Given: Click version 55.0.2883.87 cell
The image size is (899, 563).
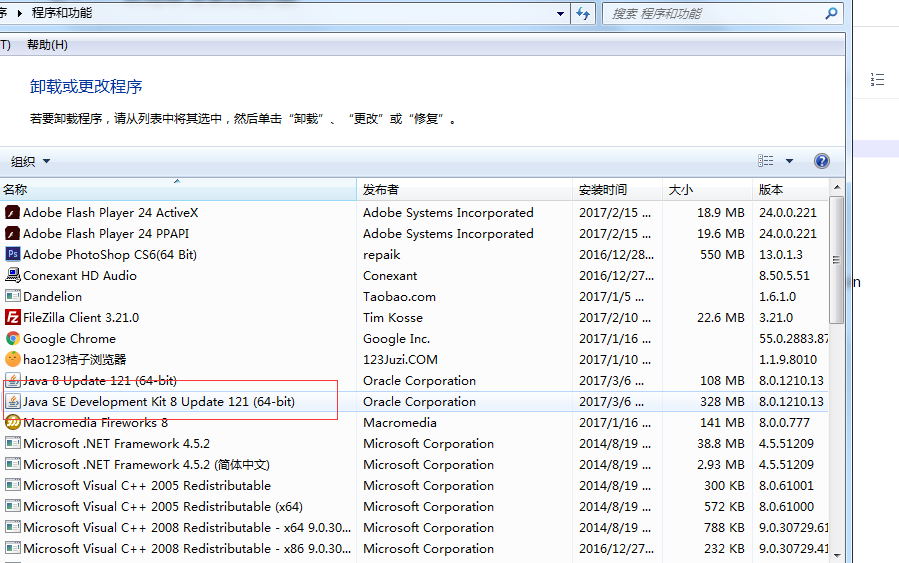Looking at the screenshot, I should pyautogui.click(x=794, y=339).
